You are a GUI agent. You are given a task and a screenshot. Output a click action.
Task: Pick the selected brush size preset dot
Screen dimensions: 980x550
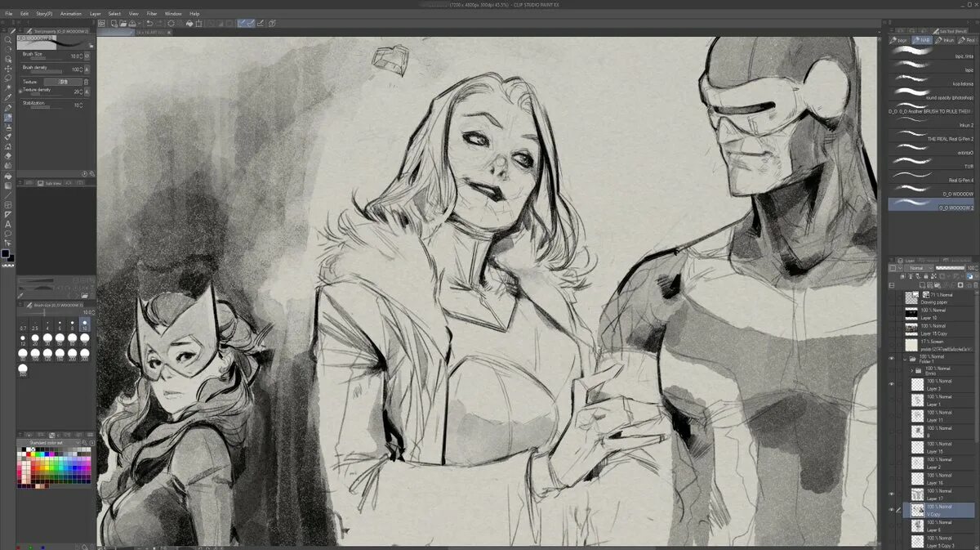pyautogui.click(x=85, y=324)
